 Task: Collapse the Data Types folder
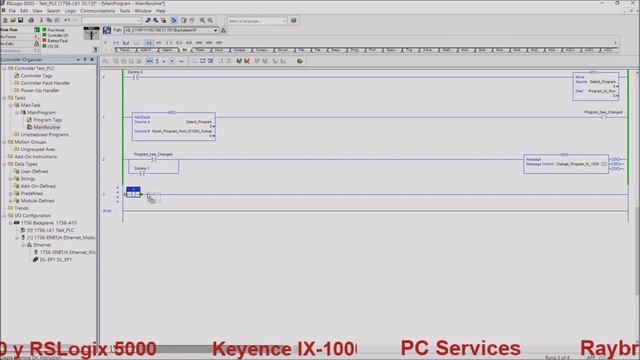point(4,164)
